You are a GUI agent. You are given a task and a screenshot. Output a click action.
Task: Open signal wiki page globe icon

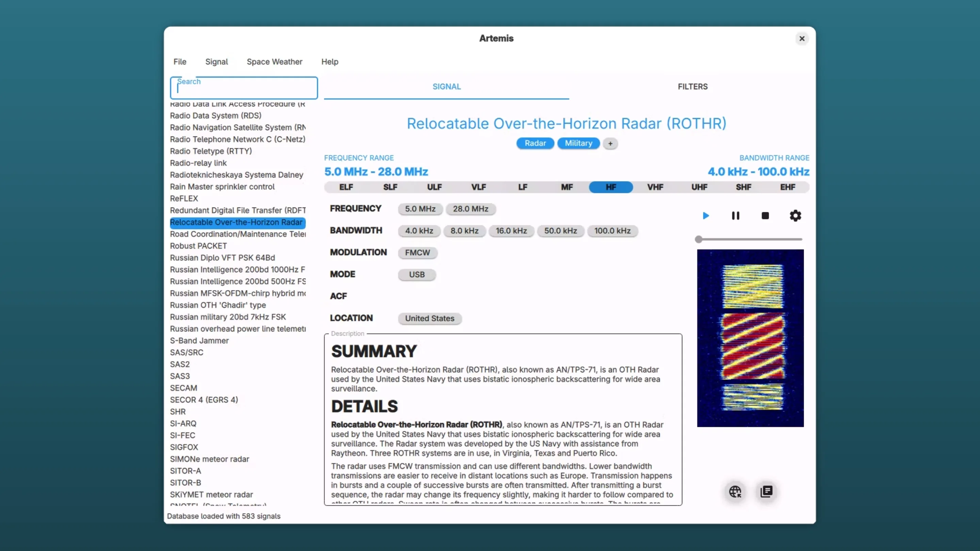(735, 491)
